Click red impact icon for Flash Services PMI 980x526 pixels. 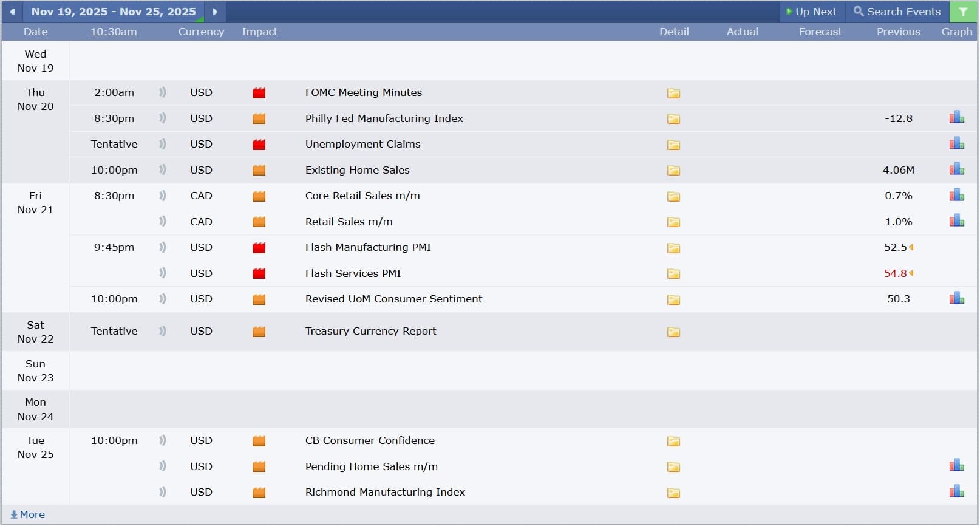coord(259,273)
